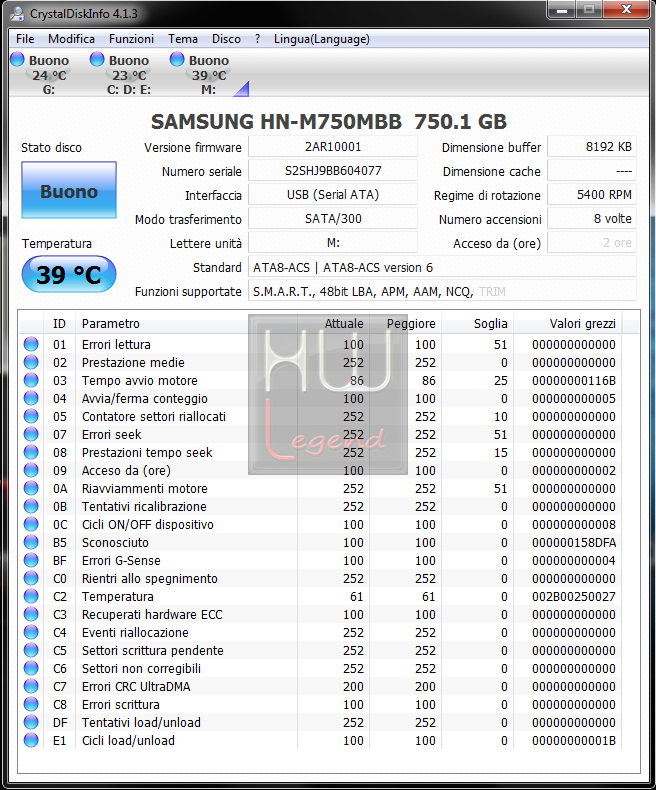Click the status icon for Errori CRC UltraDMA
Screen dimensions: 656x790
coord(31,686)
